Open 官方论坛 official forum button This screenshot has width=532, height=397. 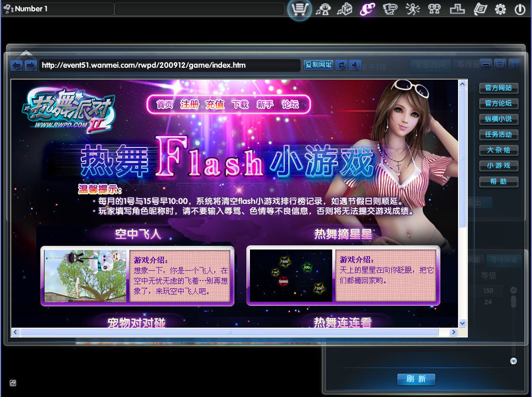point(498,104)
